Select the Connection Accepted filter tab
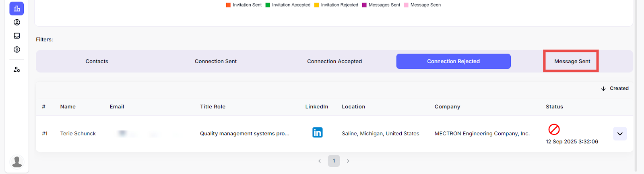This screenshot has height=174, width=644. [x=334, y=61]
